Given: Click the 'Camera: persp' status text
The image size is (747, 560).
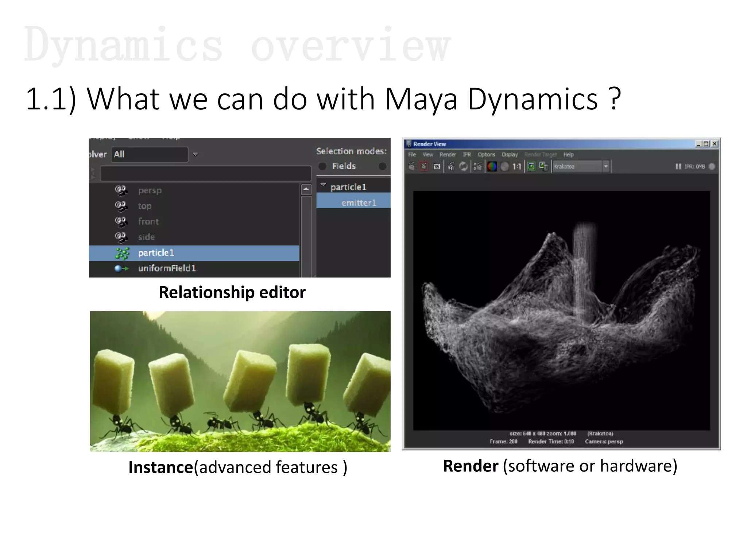Looking at the screenshot, I should pyautogui.click(x=604, y=442).
